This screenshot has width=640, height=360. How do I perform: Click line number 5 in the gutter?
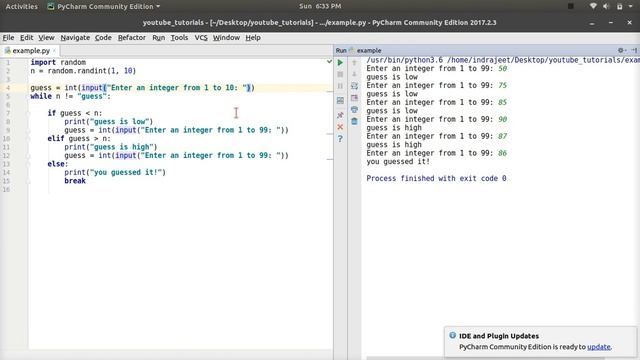point(8,96)
